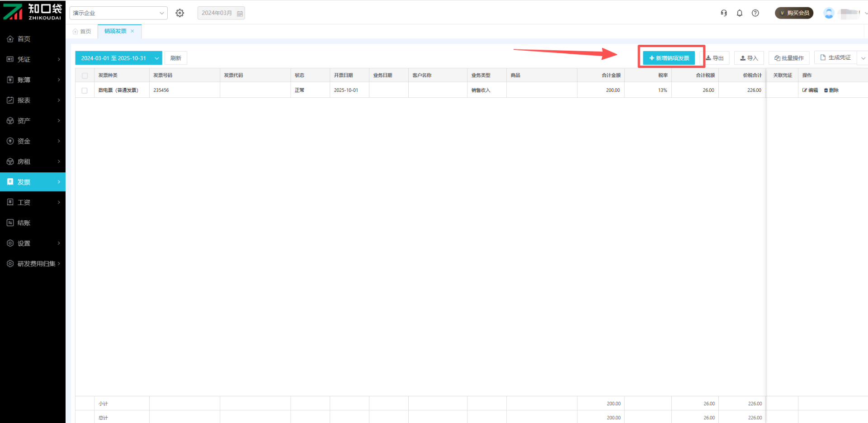Expand the 凭证 sidebar menu
Image resolution: width=868 pixels, height=423 pixels.
[x=33, y=59]
